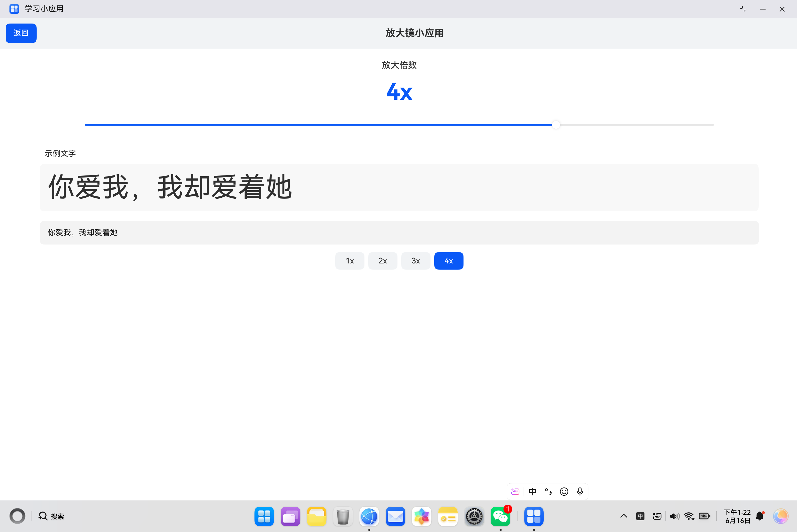The image size is (797, 532).
Task: Open the input method keyboard panel icon
Action: pyautogui.click(x=515, y=491)
